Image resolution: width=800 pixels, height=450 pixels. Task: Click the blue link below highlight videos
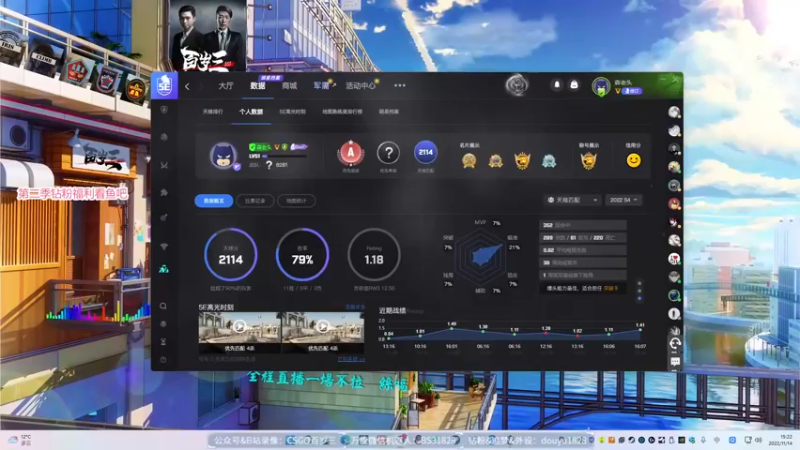[351, 359]
